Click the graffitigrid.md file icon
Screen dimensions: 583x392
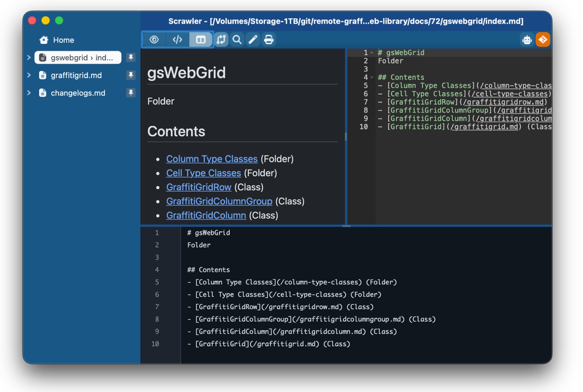click(43, 75)
